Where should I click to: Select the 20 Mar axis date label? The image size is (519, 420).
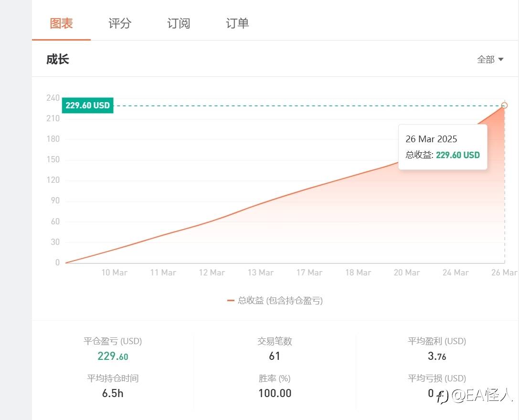tap(407, 273)
